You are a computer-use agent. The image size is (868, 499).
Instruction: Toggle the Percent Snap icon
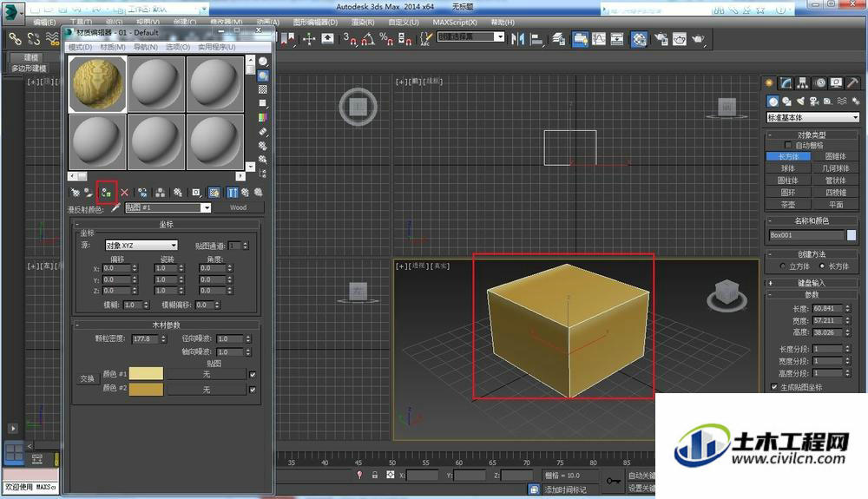386,39
